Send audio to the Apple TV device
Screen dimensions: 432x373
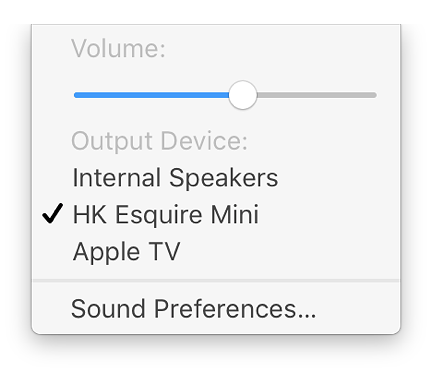coord(216,251)
